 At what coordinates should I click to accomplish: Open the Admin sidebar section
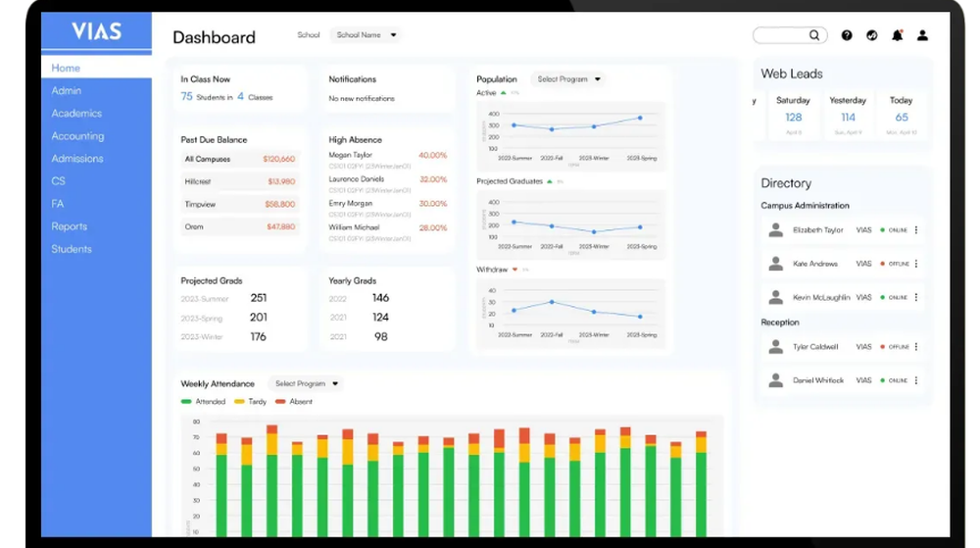[x=67, y=90]
